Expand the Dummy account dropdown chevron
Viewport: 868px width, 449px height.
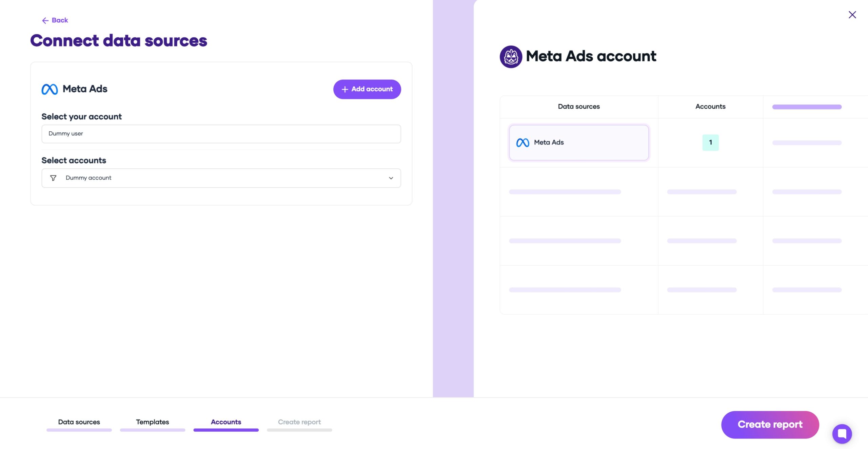coord(391,178)
